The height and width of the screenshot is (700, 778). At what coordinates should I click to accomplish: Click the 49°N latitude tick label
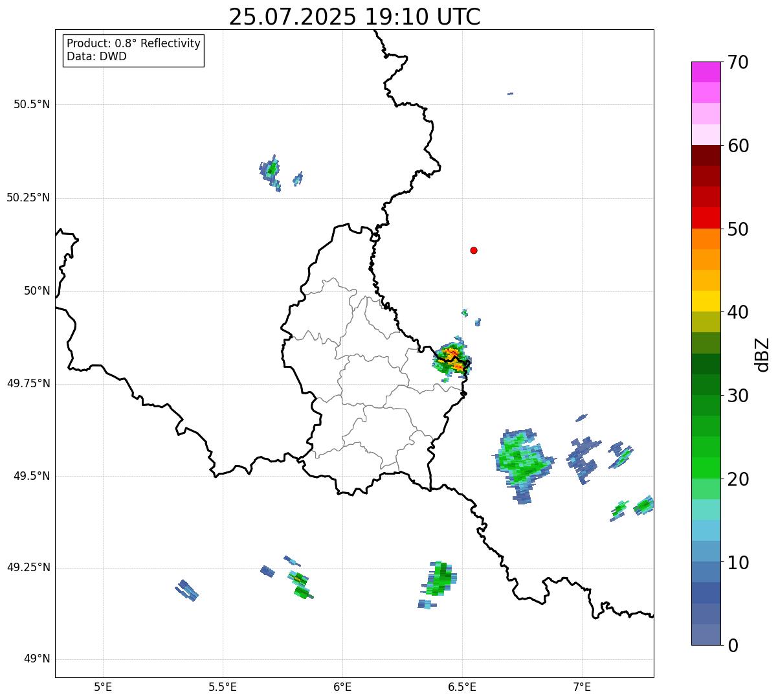[x=37, y=659]
